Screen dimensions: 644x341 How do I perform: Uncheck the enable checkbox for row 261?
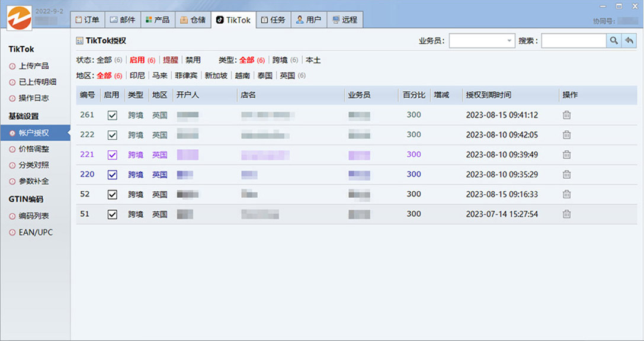[x=112, y=115]
